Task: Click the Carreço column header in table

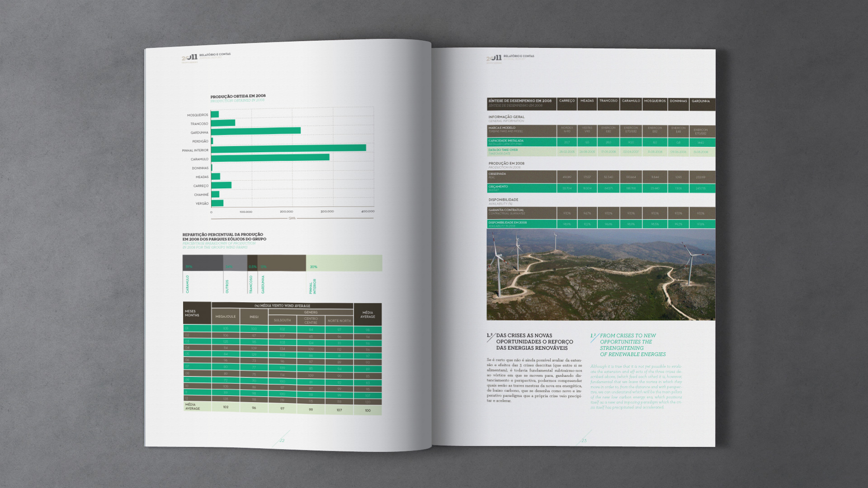Action: 566,101
